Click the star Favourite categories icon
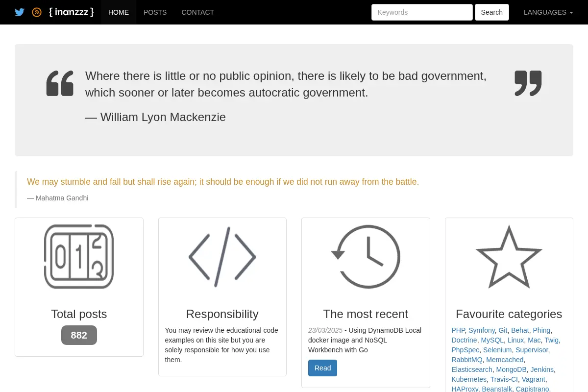Image resolution: width=588 pixels, height=392 pixels. click(x=509, y=256)
